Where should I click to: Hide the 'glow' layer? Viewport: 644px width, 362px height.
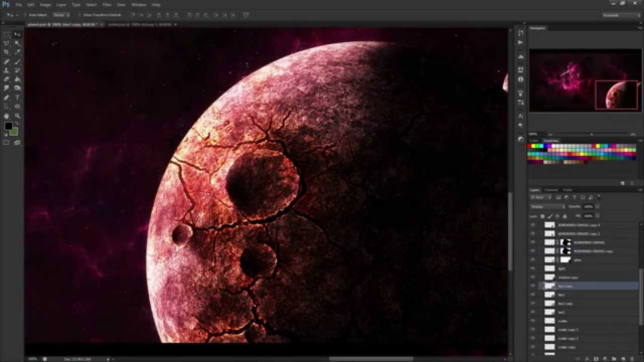533,260
